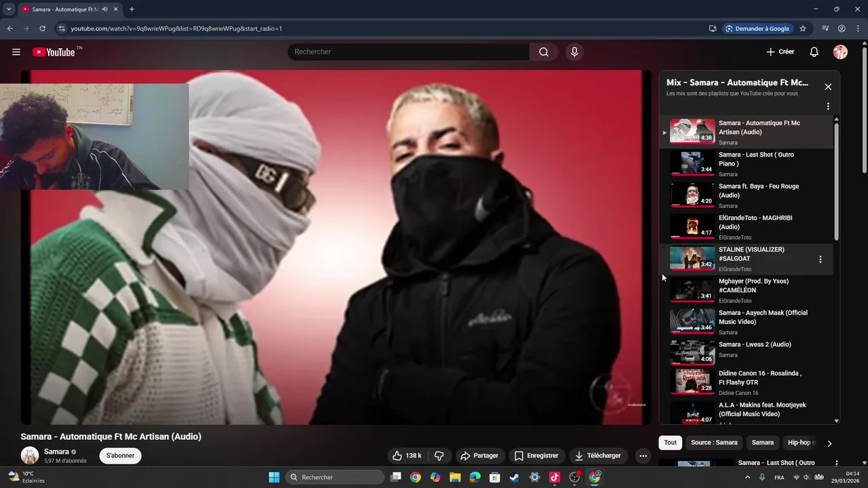This screenshot has height=488, width=868.
Task: Click the Télécharger button
Action: click(598, 455)
